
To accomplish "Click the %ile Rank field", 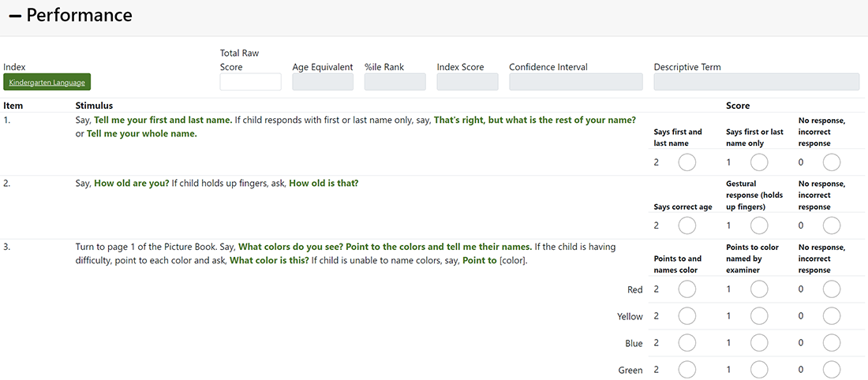I will [x=395, y=82].
